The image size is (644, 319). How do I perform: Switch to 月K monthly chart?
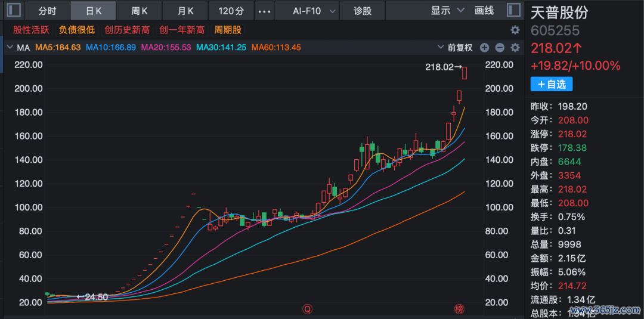pyautogui.click(x=185, y=11)
